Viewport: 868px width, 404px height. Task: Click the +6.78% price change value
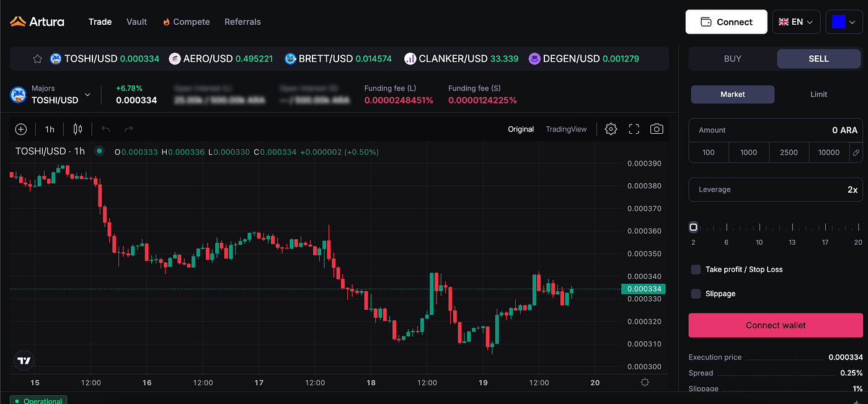pyautogui.click(x=129, y=89)
